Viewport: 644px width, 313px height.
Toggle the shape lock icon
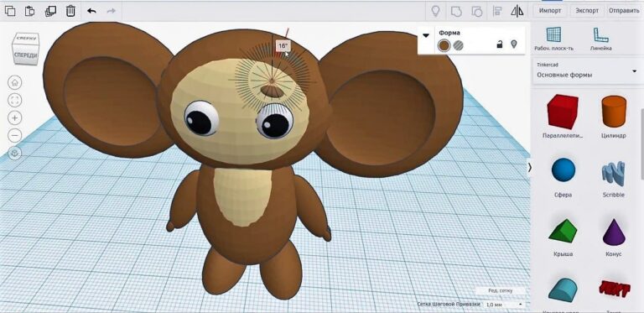point(500,44)
